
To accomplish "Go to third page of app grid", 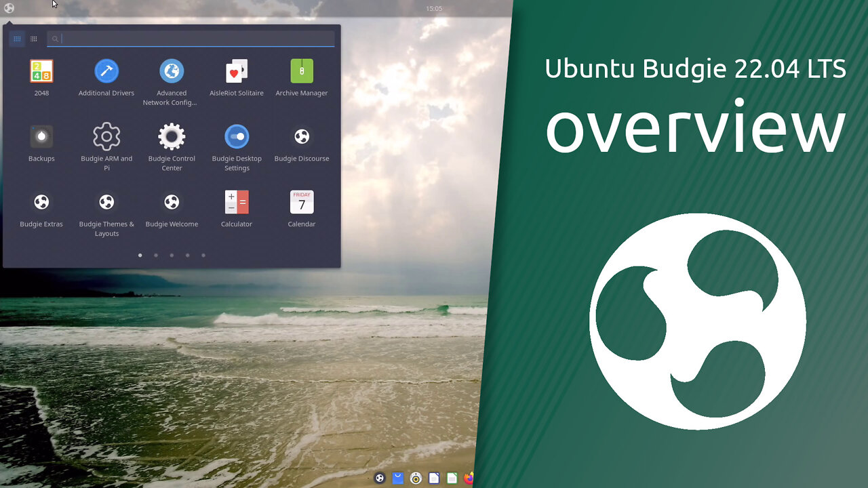I will (x=172, y=256).
